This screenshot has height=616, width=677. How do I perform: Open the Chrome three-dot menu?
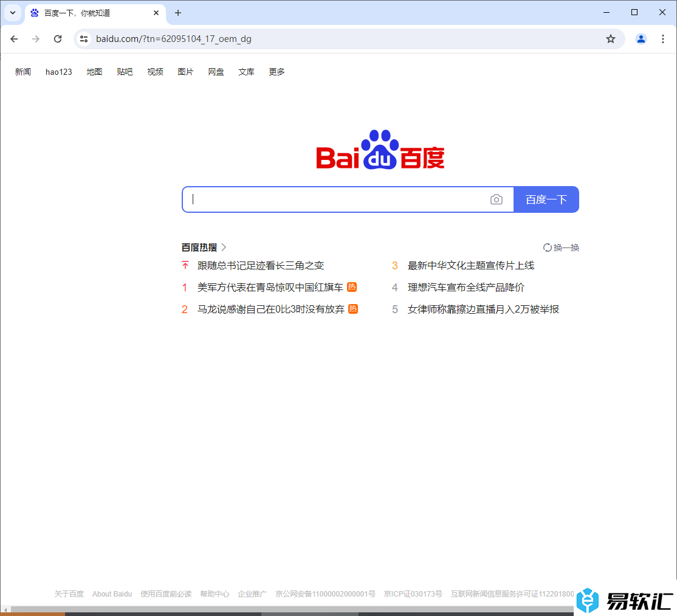click(663, 39)
